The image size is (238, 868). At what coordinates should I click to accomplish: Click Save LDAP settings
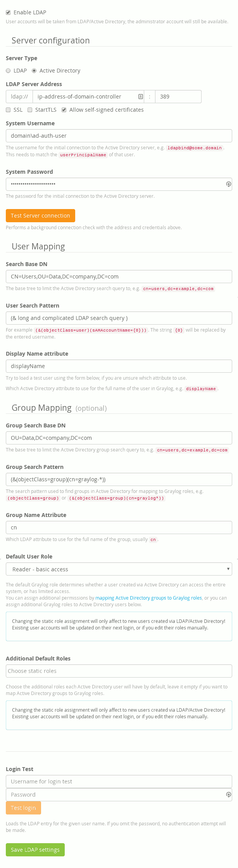35,849
